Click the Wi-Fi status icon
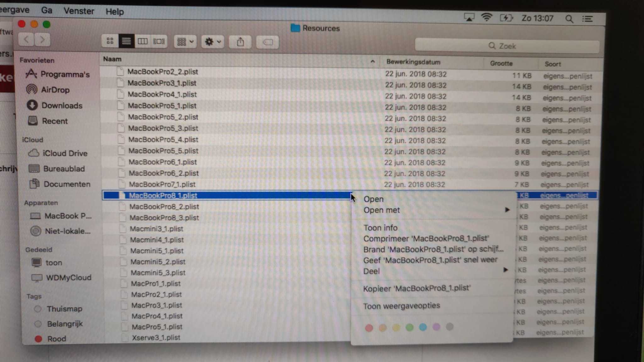 point(486,18)
